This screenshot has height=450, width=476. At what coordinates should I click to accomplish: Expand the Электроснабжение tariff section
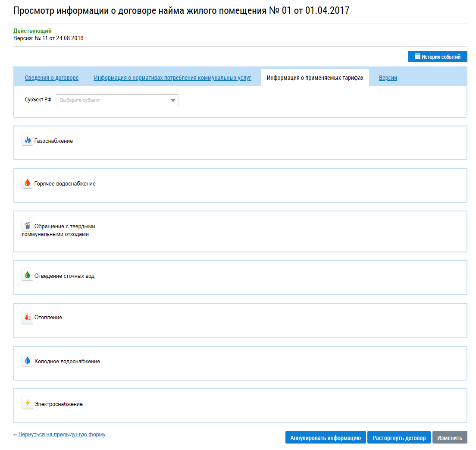58,404
